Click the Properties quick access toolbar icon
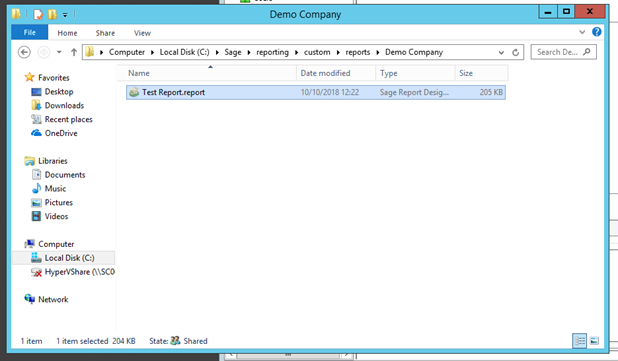The width and height of the screenshot is (618, 361). click(x=38, y=15)
